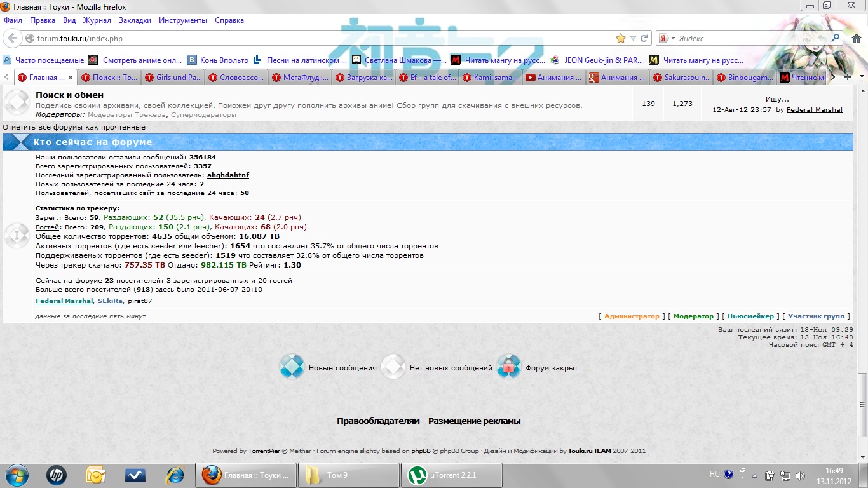
Task: Reload the page with the refresh button
Action: (644, 39)
